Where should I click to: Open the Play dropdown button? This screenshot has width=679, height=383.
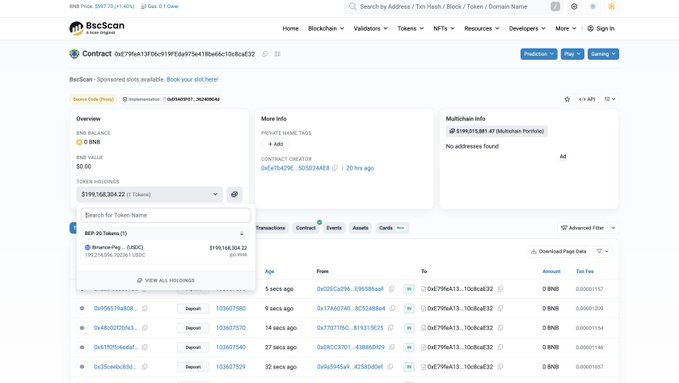coord(572,54)
